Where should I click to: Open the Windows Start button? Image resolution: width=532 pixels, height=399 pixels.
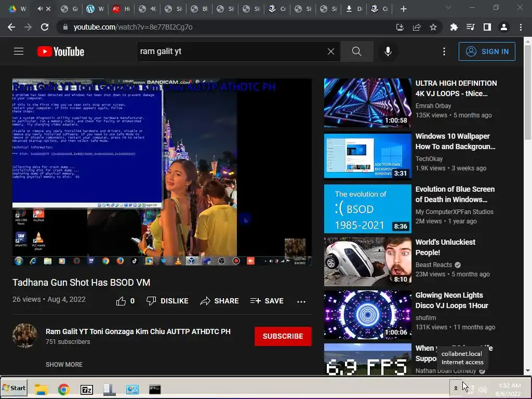pos(14,388)
